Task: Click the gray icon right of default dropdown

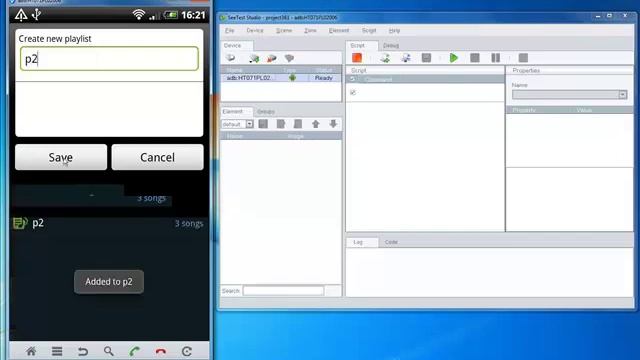Action: [x=263, y=124]
